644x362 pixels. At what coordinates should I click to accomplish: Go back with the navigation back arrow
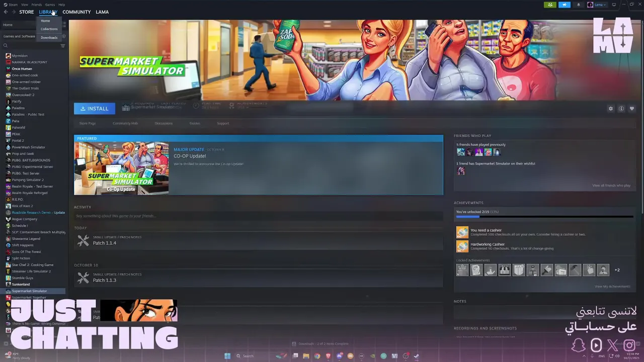coord(6,12)
